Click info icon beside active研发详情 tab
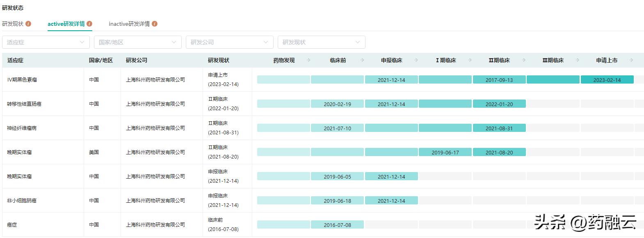 [x=89, y=24]
